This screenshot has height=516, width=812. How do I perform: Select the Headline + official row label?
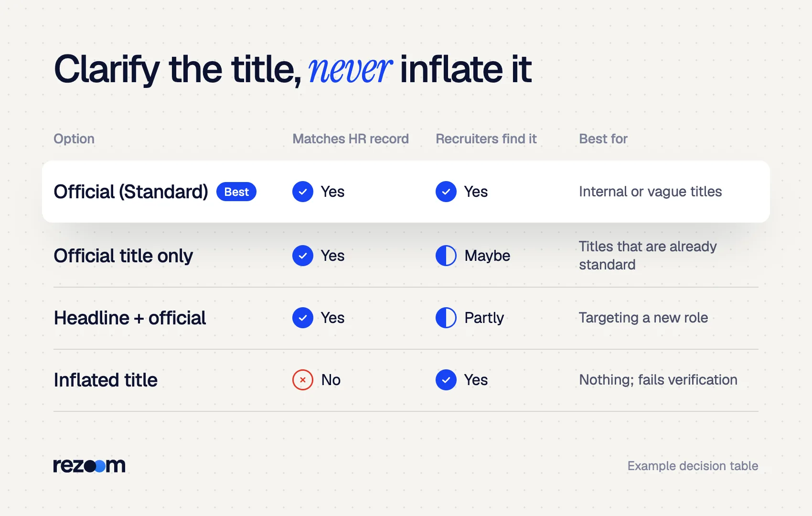pyautogui.click(x=130, y=318)
